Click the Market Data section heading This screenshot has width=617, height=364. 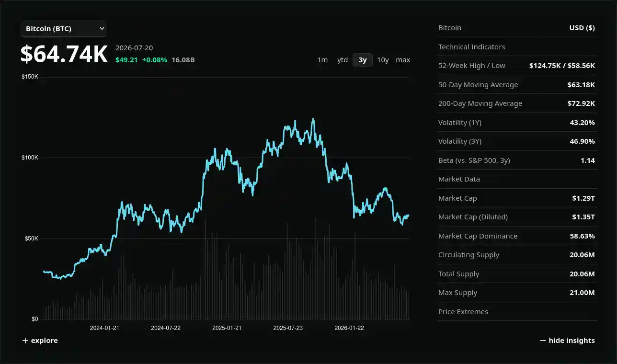coord(459,179)
